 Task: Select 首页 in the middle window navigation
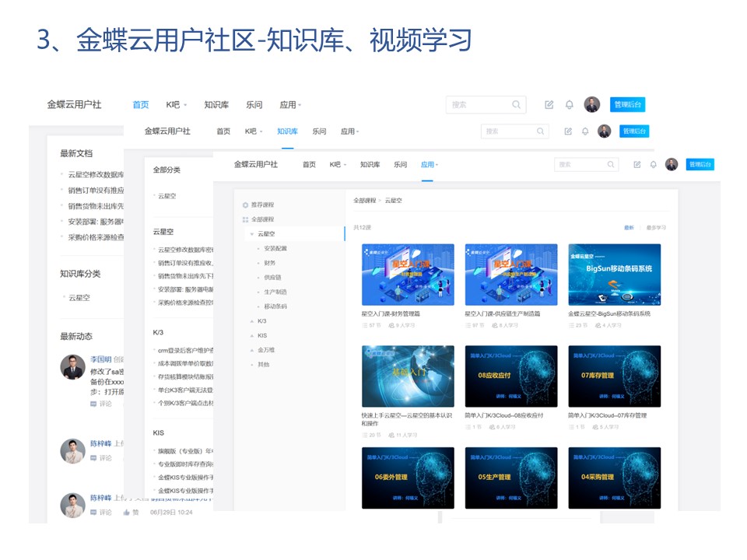pyautogui.click(x=223, y=131)
